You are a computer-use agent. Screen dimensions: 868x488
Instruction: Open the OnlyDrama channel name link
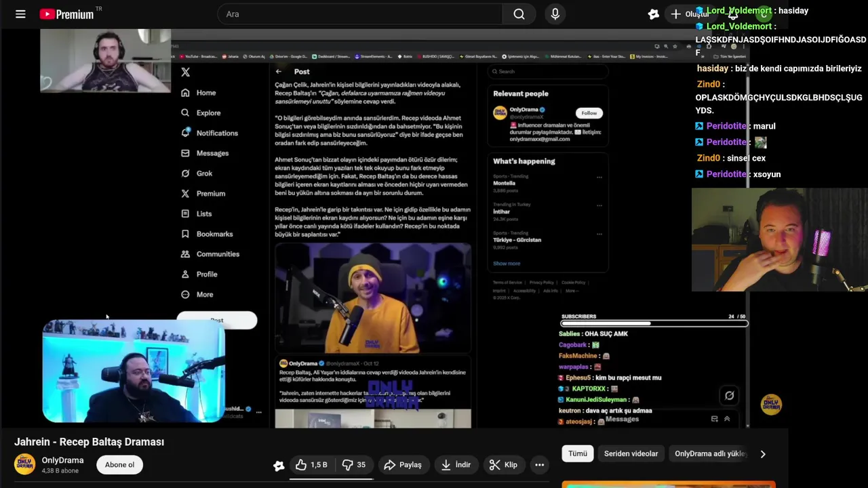coord(62,460)
